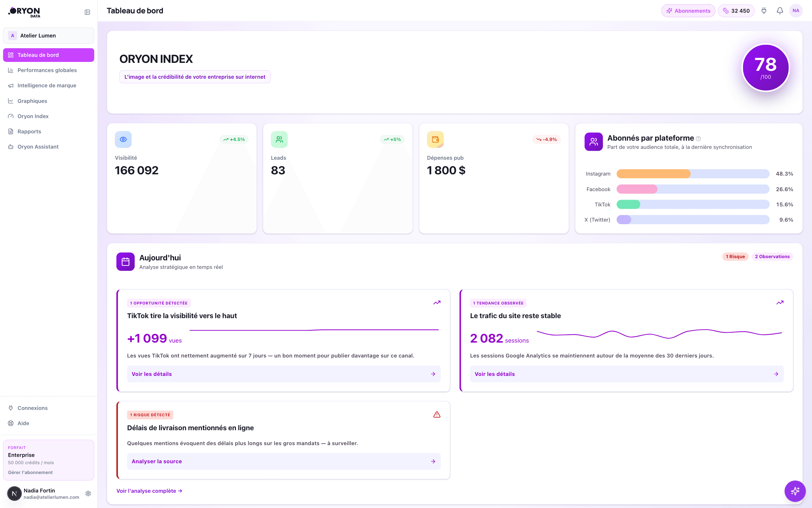The image size is (812, 508).
Task: Click the +4.5% visibility trend badge
Action: (234, 139)
